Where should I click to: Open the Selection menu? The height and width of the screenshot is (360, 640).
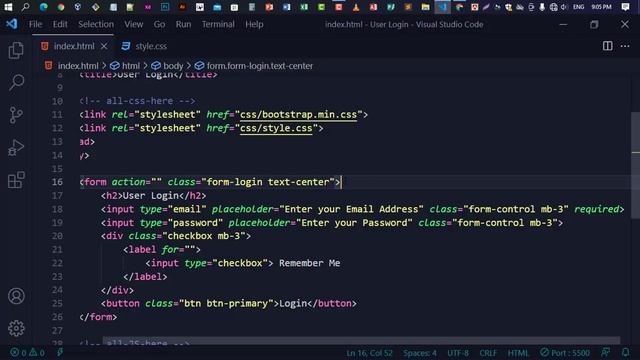(x=96, y=24)
